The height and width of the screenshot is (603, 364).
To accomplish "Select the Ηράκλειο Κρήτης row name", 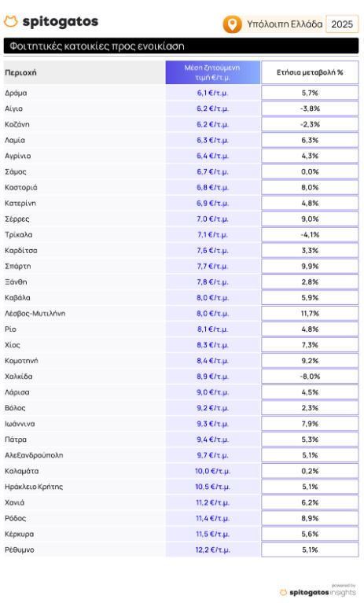I will (x=34, y=487).
